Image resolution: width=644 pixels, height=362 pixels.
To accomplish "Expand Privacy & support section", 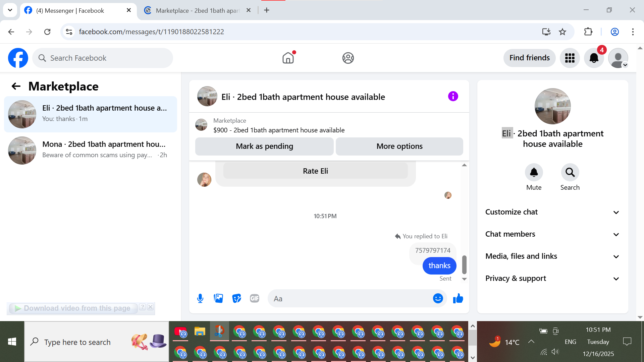I will tap(552, 279).
